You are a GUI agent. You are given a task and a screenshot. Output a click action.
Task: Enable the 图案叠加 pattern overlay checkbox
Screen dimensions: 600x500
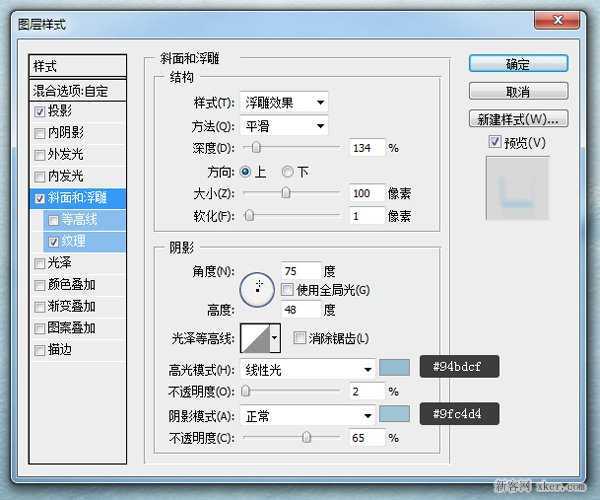coord(40,329)
